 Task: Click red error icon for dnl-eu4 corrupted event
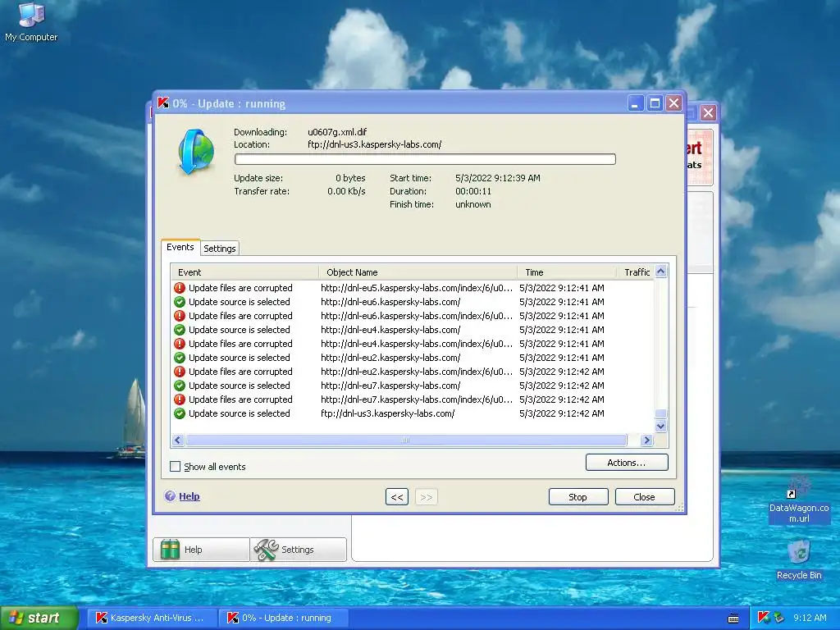tap(180, 344)
